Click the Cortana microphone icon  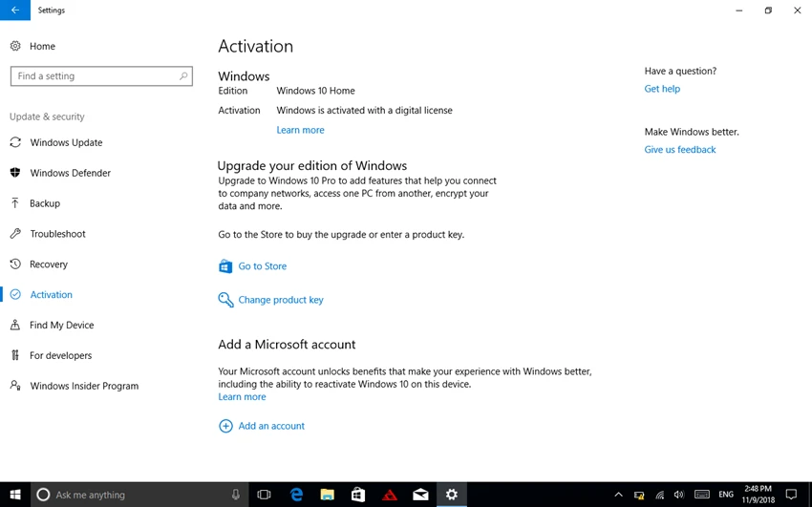coord(236,495)
